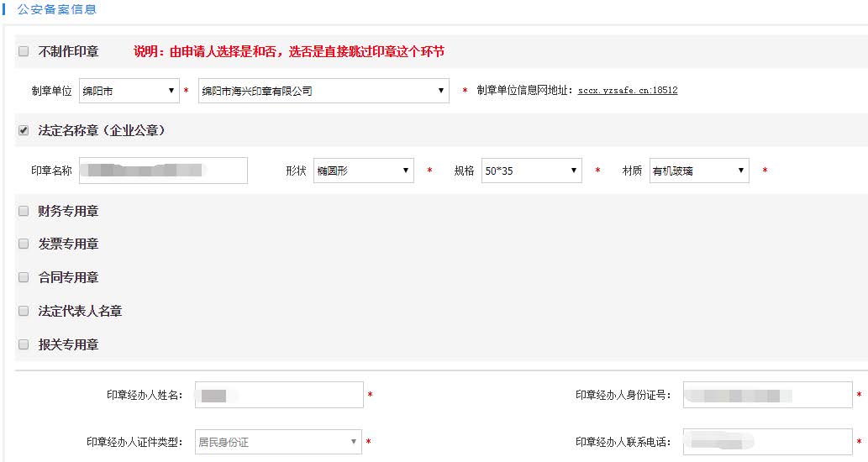Open the 材质 有机玻璃 dropdown
This screenshot has width=868, height=462.
699,171
